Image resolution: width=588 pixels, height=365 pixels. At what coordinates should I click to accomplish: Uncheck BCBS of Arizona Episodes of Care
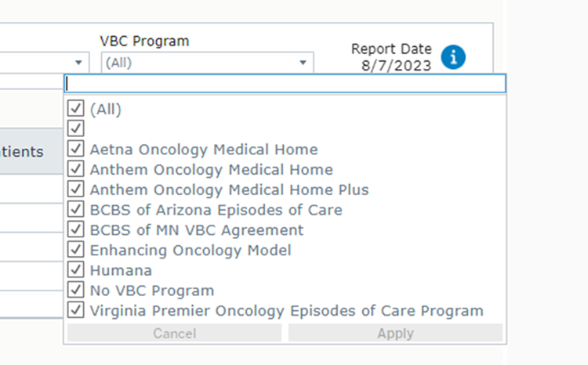tap(76, 210)
